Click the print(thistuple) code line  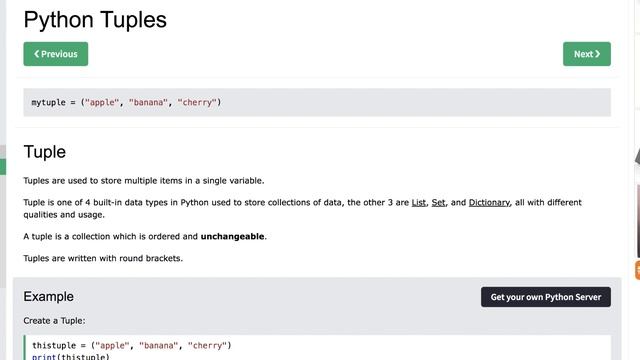[x=71, y=356]
